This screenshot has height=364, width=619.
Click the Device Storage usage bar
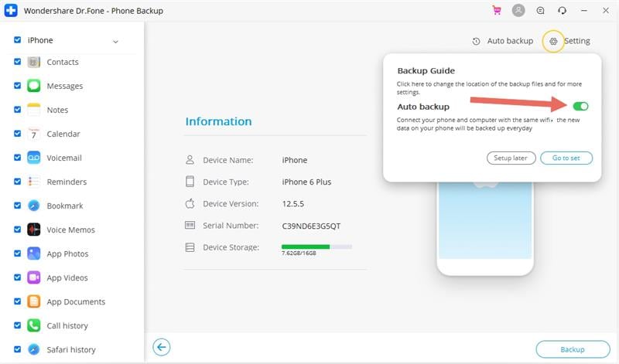point(316,247)
